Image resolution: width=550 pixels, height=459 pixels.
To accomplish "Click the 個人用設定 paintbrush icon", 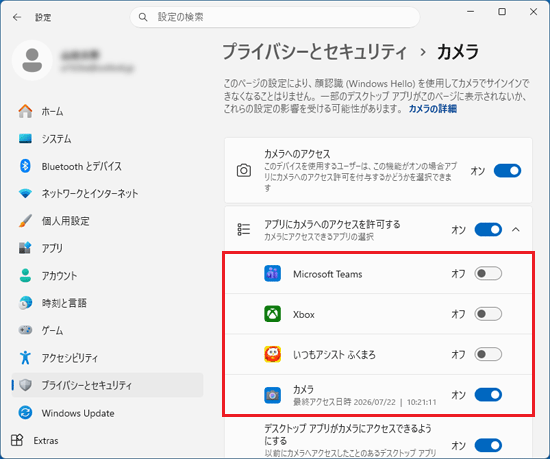I will click(x=25, y=221).
